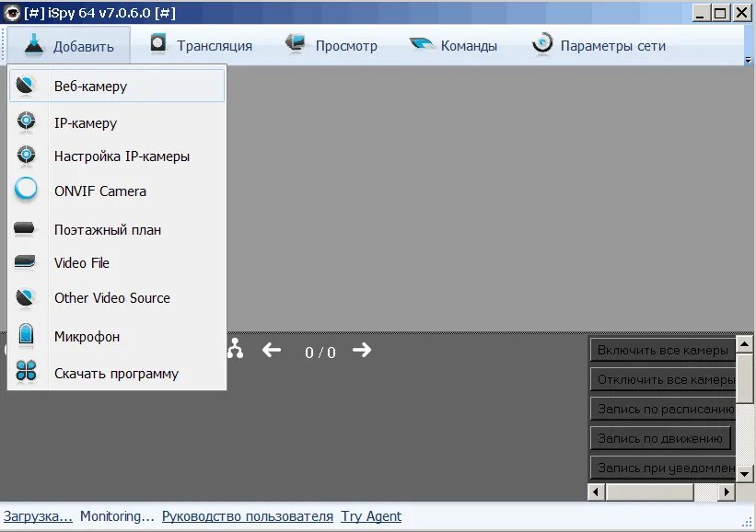Click the IP-камеру icon
Screen dimensions: 756x532
26,120
